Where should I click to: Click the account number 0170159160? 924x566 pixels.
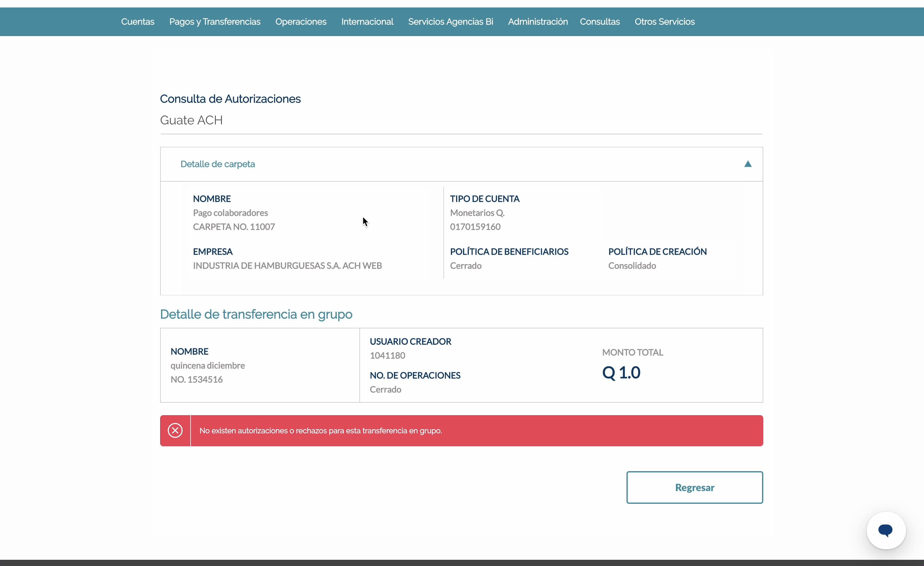pyautogui.click(x=475, y=226)
